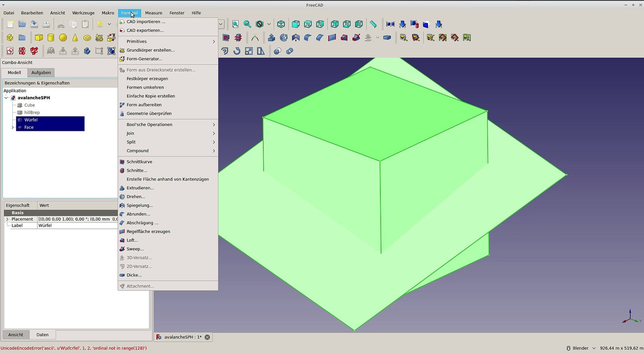The width and height of the screenshot is (644, 354).
Task: Open the Blender navigation style dropdown
Action: click(x=581, y=348)
